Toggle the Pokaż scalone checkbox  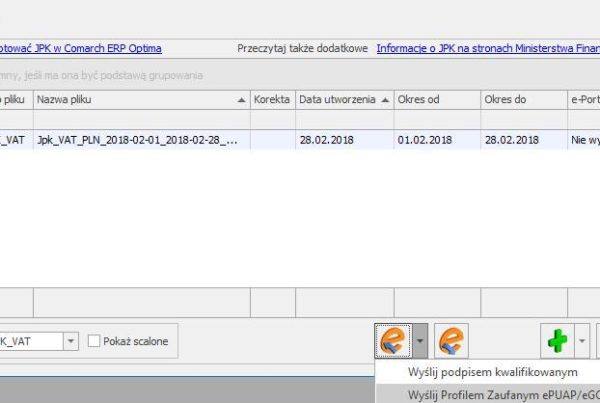(x=94, y=341)
